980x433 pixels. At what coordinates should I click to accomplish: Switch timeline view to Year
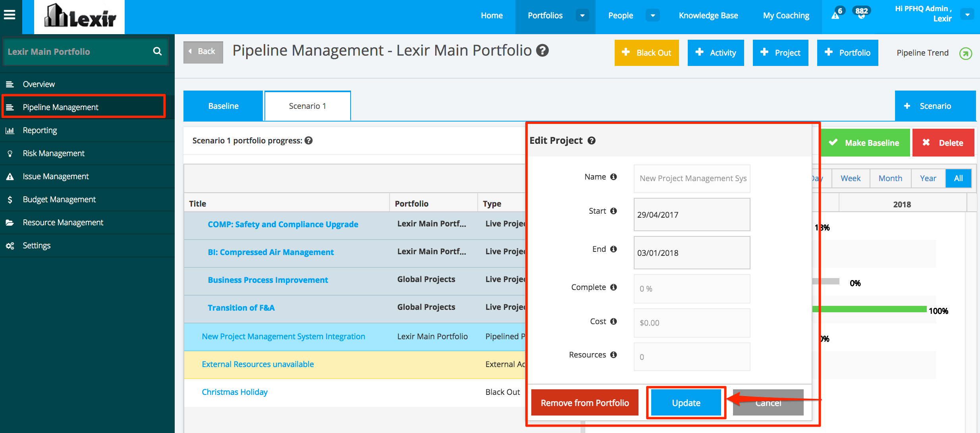click(x=928, y=178)
